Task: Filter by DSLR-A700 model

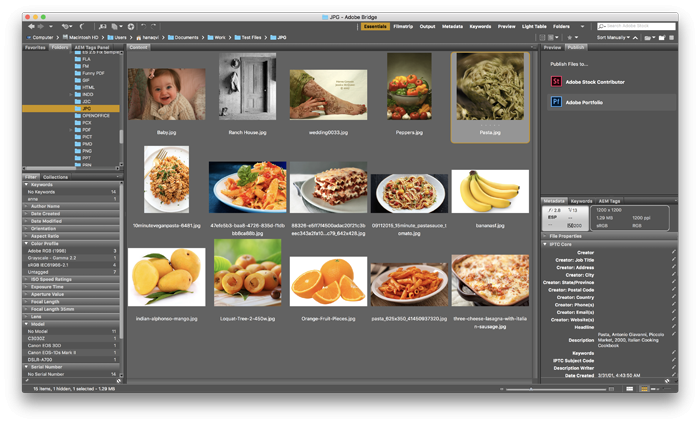Action: pyautogui.click(x=71, y=360)
